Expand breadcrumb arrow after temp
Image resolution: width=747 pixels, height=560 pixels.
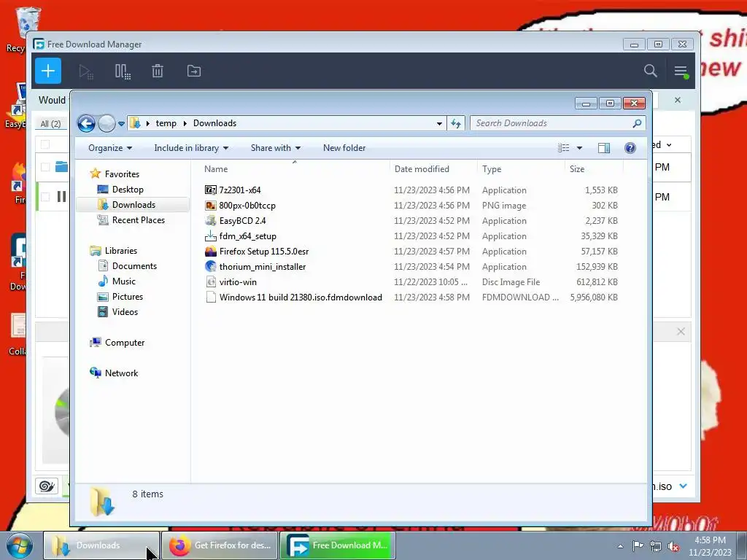185,123
